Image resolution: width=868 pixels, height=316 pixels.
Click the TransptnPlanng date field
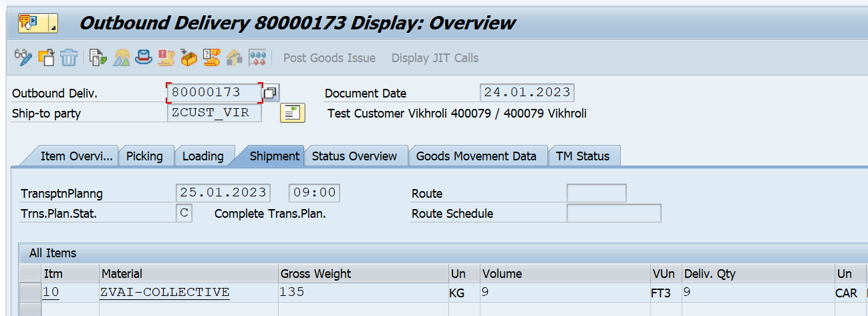[223, 193]
